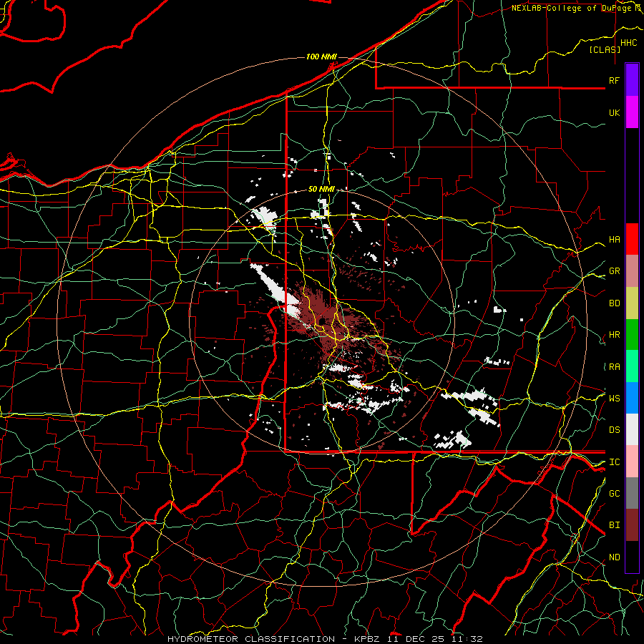644x644 pixels.
Task: Click the IC legend label
Action: tap(614, 462)
